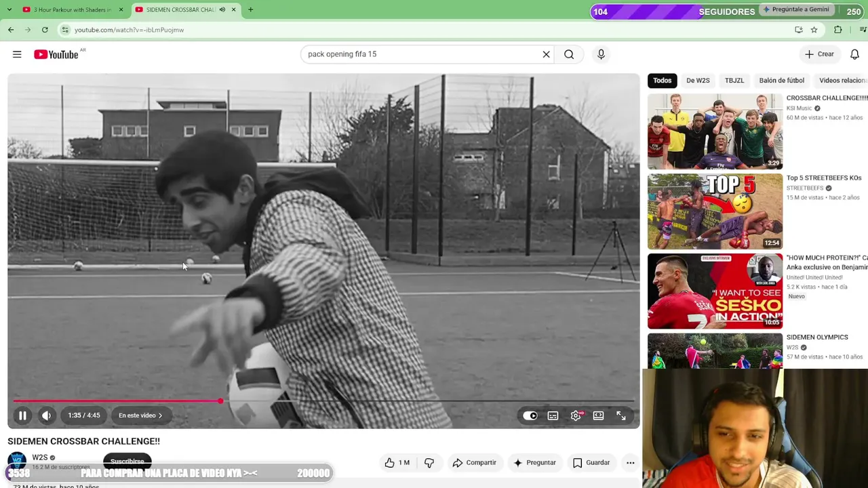Open the YouTube guide hamburger menu
Screen dimensions: 868x488
[17, 54]
